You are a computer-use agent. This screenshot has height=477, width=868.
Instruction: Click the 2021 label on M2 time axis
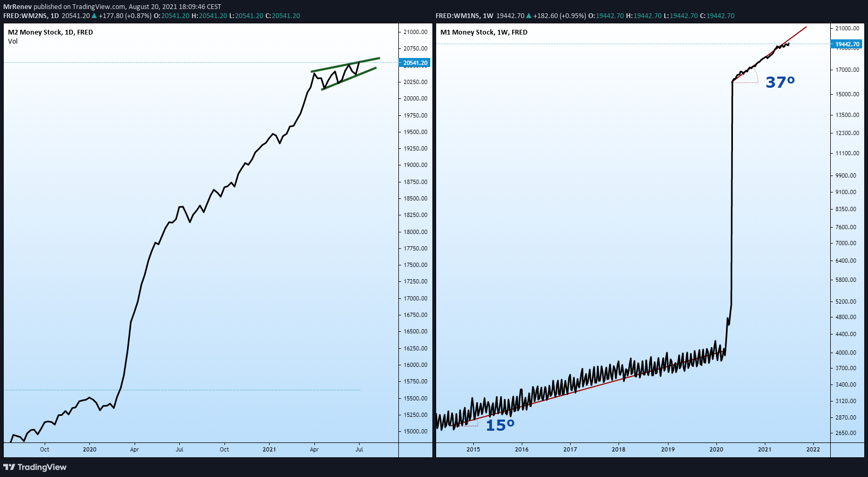point(269,449)
